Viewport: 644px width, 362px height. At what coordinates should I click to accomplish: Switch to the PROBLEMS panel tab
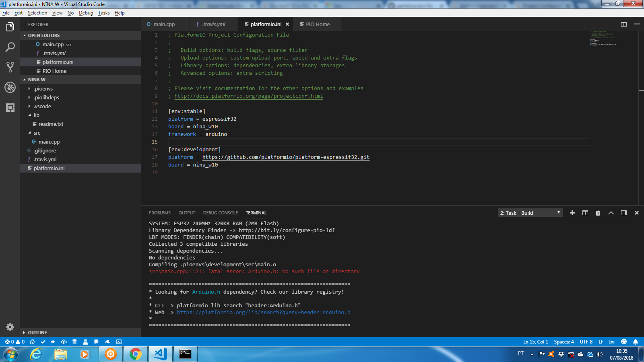(x=159, y=213)
